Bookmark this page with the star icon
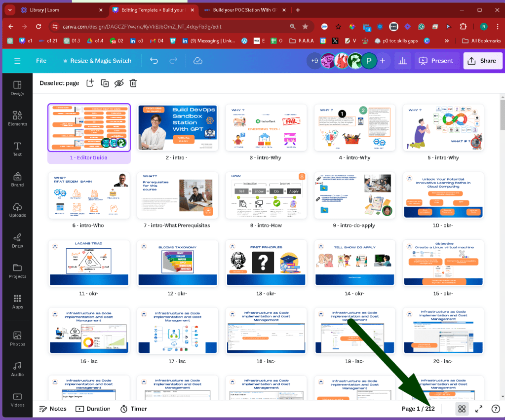 (305, 27)
